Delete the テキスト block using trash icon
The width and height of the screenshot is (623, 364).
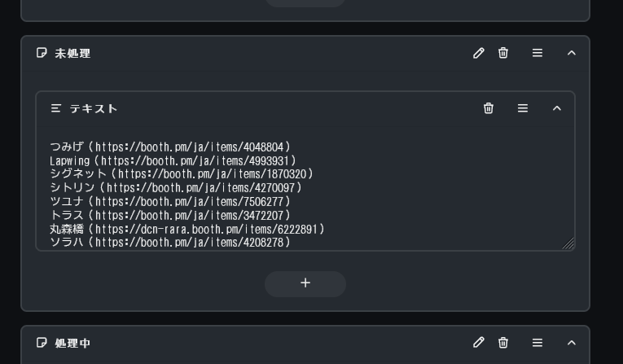pos(489,108)
